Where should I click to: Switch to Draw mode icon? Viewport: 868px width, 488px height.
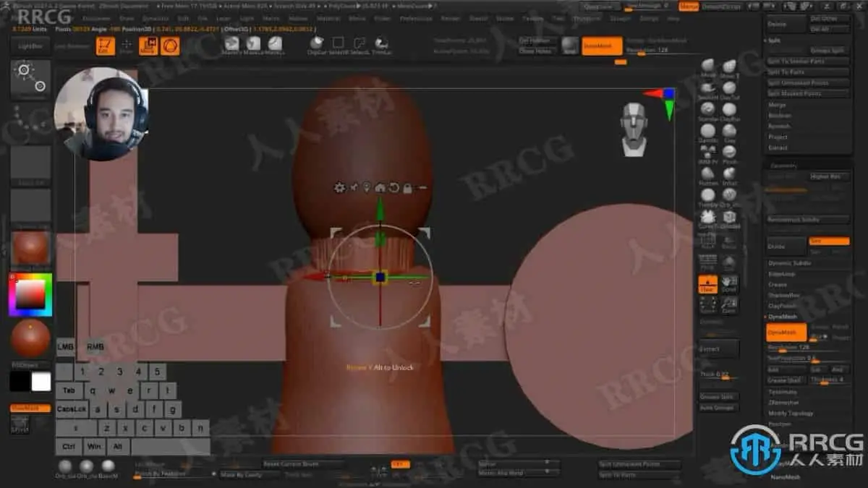127,46
